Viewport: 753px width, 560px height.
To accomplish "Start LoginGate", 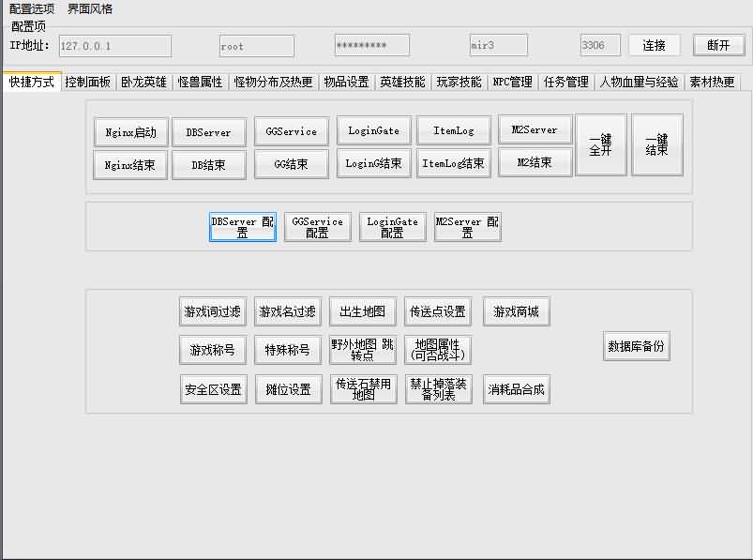I will click(x=373, y=131).
